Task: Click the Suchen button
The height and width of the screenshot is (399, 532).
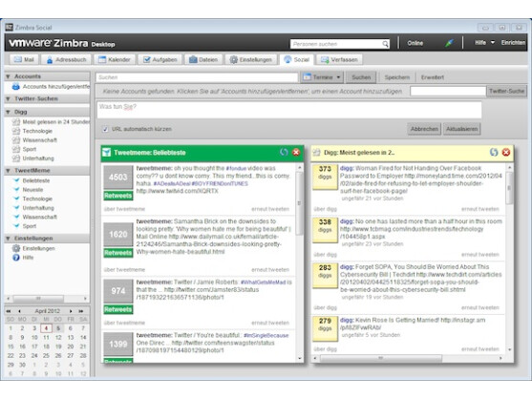Action: [361, 77]
